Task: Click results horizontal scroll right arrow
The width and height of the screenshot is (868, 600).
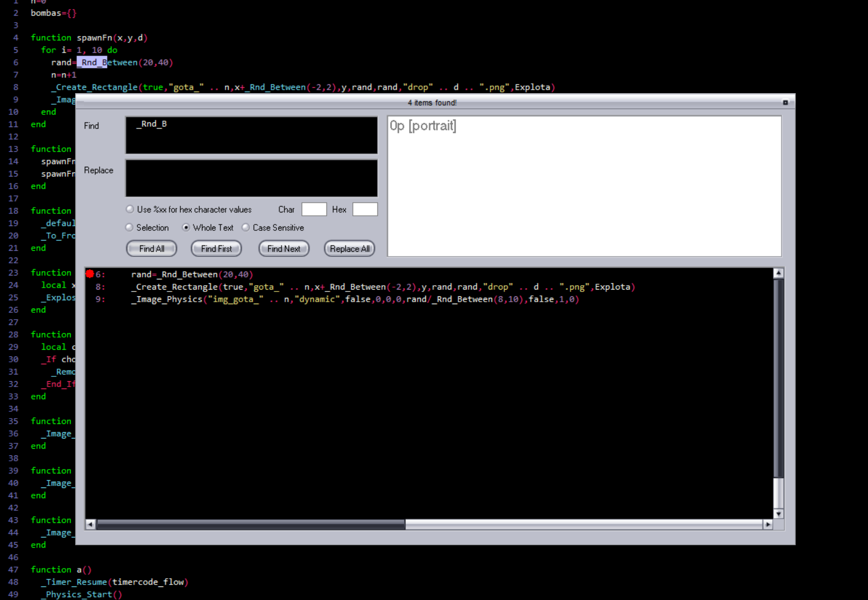Action: click(768, 524)
